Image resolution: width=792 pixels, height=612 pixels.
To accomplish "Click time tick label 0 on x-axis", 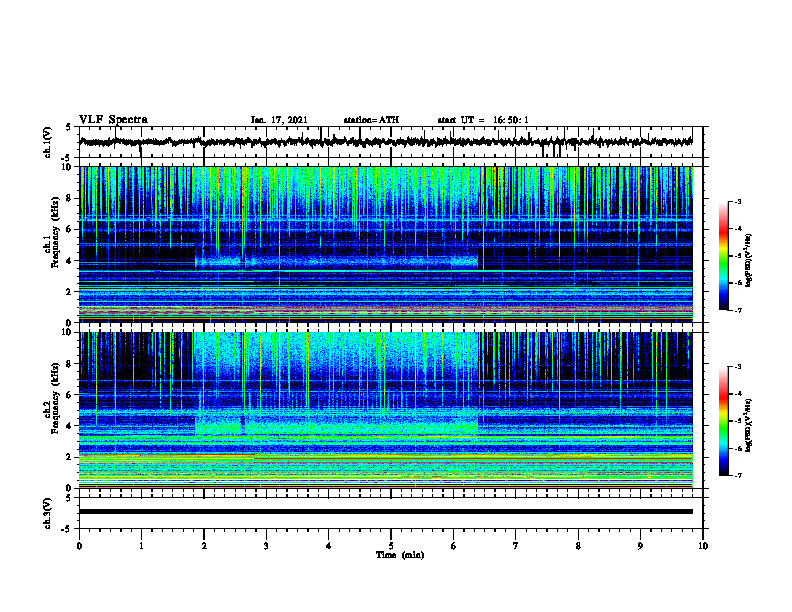I will coord(79,546).
